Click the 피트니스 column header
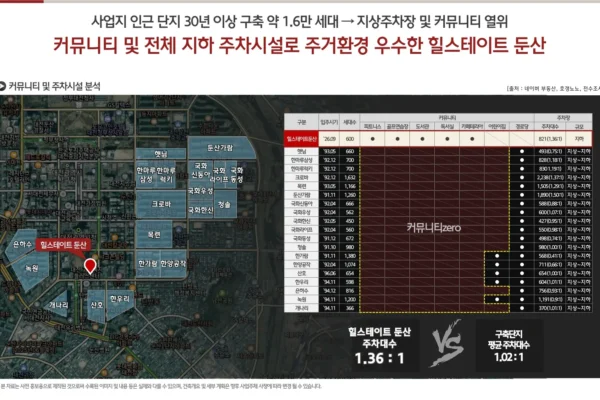600x400 pixels. pos(372,126)
